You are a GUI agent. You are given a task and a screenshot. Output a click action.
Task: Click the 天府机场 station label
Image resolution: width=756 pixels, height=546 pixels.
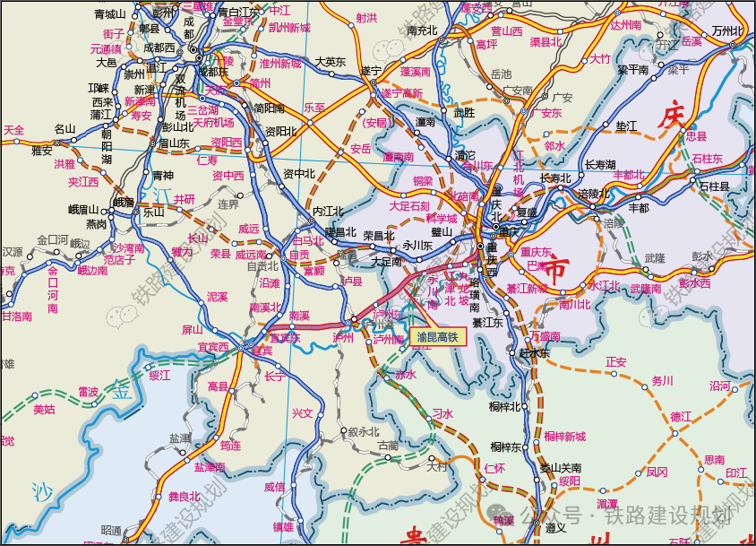210,122
